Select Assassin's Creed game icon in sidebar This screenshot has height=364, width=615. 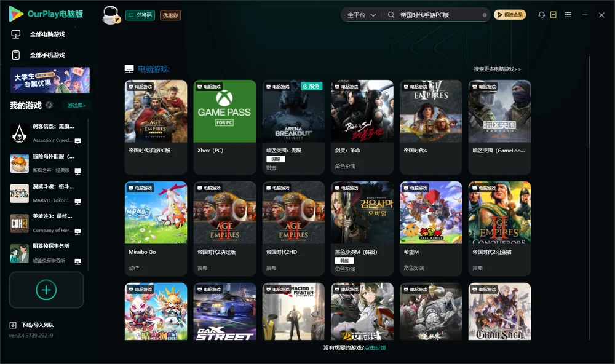coord(19,133)
